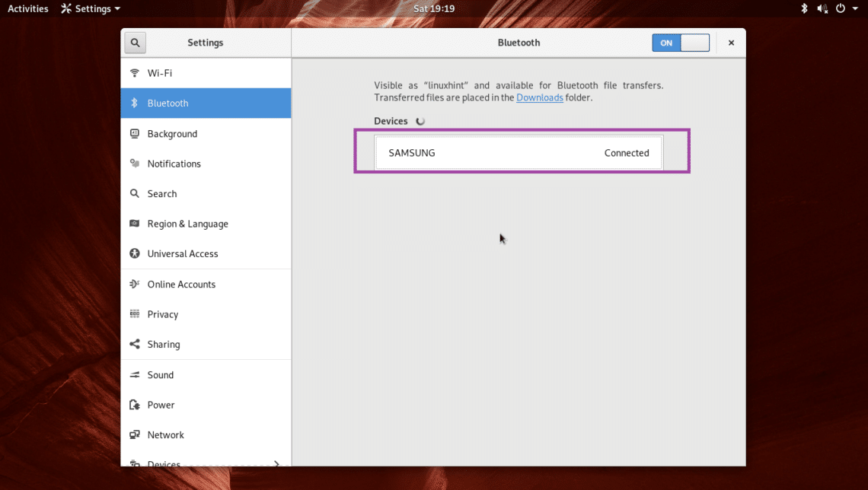868x490 pixels.
Task: Click the Background monitor icon in sidebar
Action: click(x=135, y=134)
